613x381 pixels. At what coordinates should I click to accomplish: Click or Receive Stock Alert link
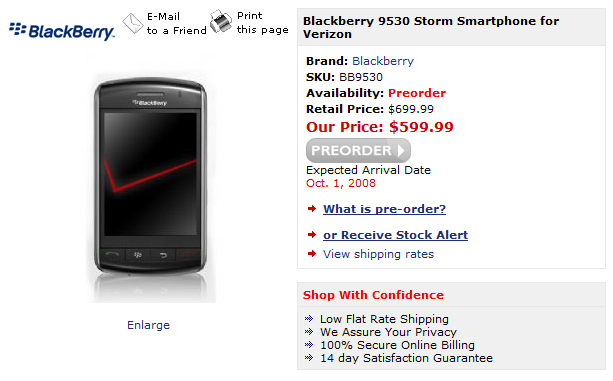point(395,235)
